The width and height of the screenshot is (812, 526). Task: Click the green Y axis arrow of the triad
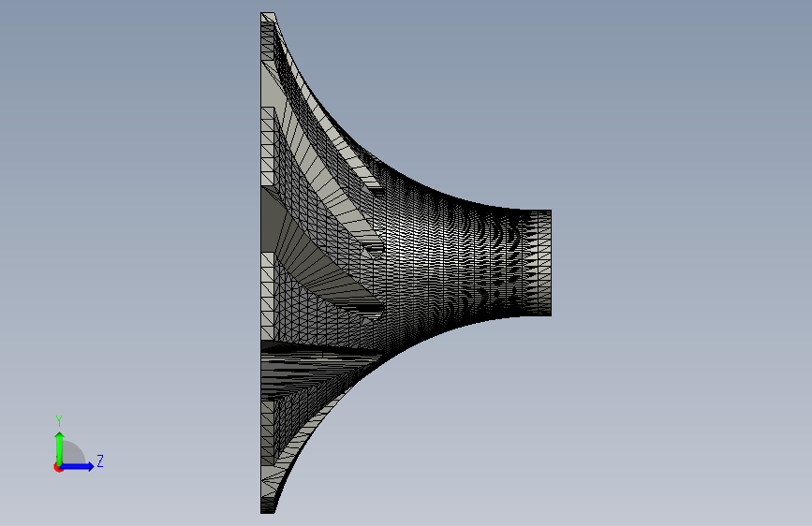click(60, 447)
